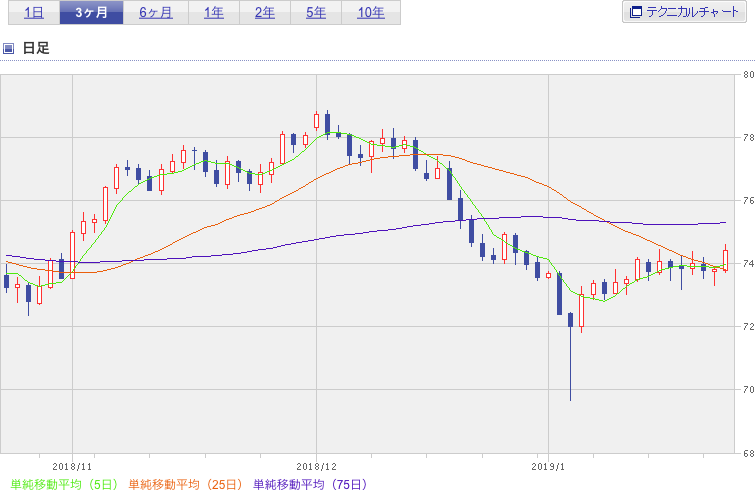
Task: Click the window icon in テクニカルチャート button
Action: pyautogui.click(x=636, y=12)
